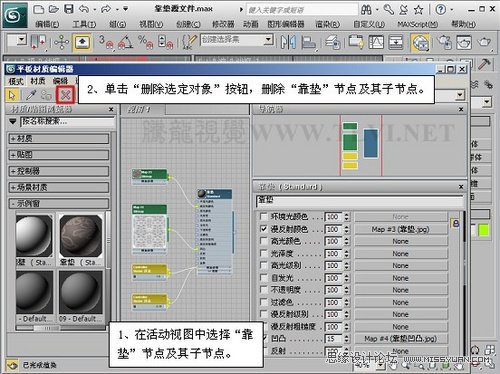Click the Map #3 (靠垫.jpg) map button
The width and height of the screenshot is (500, 374).
point(400,229)
